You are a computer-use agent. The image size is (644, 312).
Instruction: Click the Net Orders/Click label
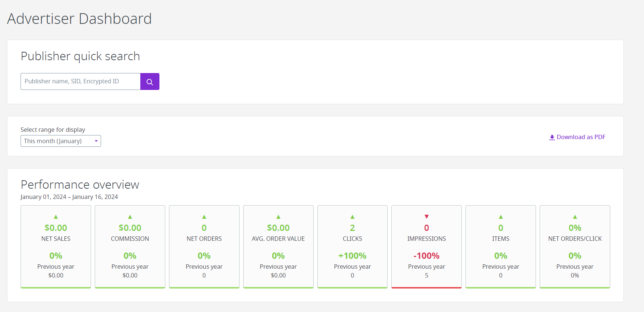coord(575,239)
